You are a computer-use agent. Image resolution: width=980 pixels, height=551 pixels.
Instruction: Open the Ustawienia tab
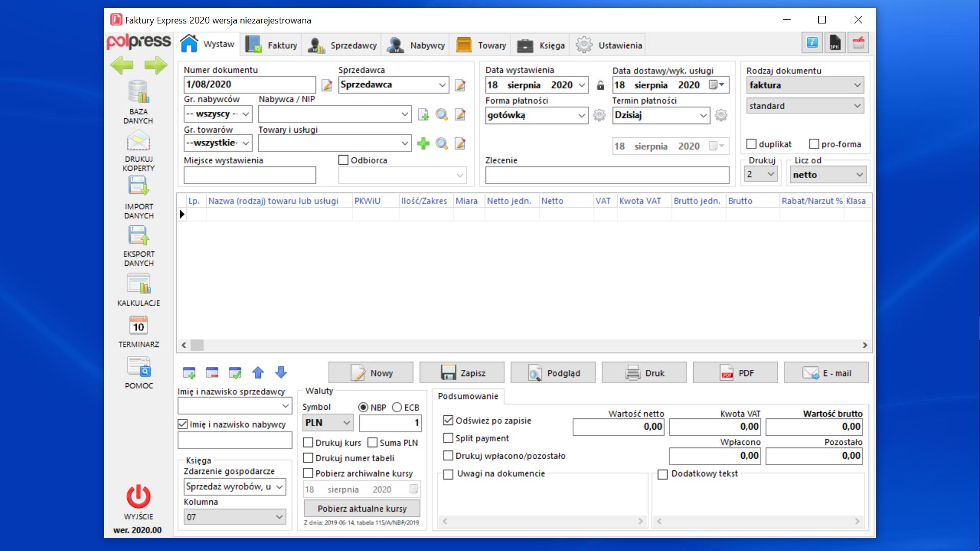coord(608,45)
